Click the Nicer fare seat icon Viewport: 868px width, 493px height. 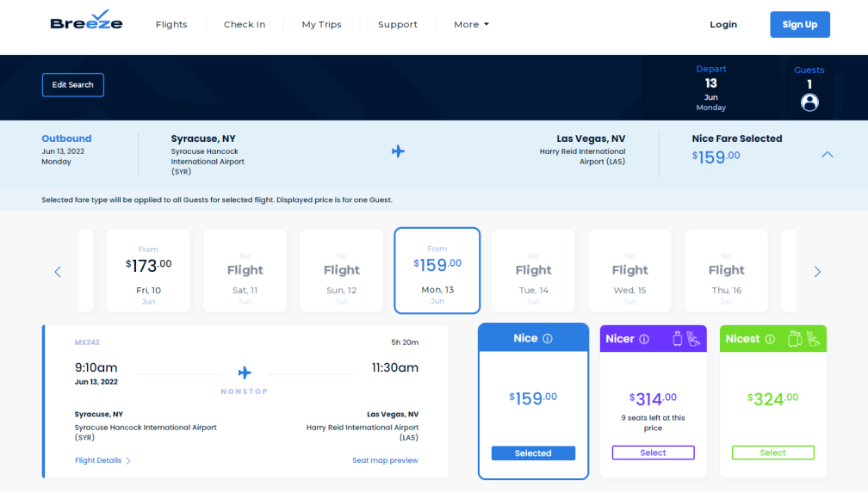tap(693, 339)
